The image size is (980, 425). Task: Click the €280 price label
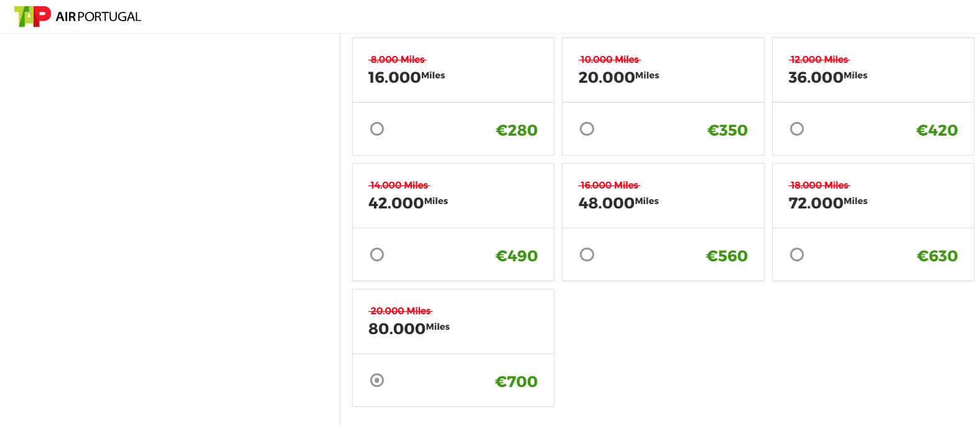coord(516,130)
